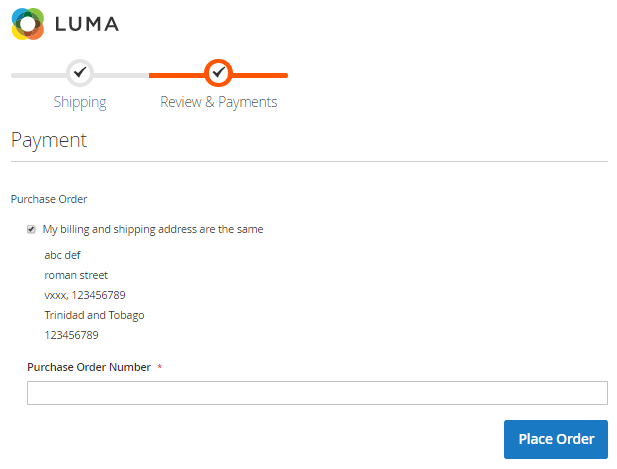
Task: Select the Shipping step checkmark circle
Action: tap(80, 73)
